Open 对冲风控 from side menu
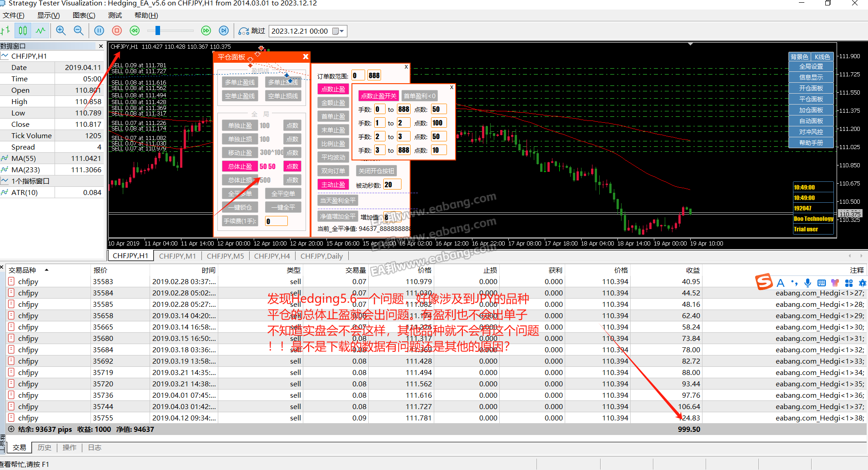Viewport: 868px width, 470px height. pyautogui.click(x=811, y=132)
